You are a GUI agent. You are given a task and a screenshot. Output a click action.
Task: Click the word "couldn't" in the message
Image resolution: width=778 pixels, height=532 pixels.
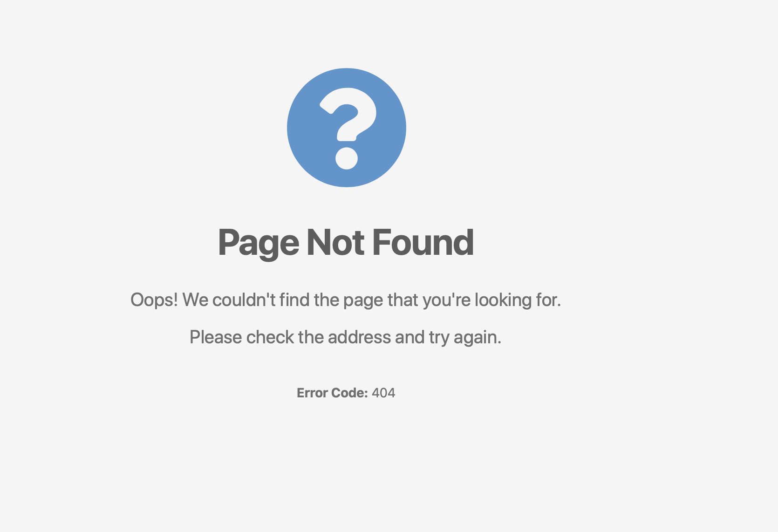(x=244, y=300)
